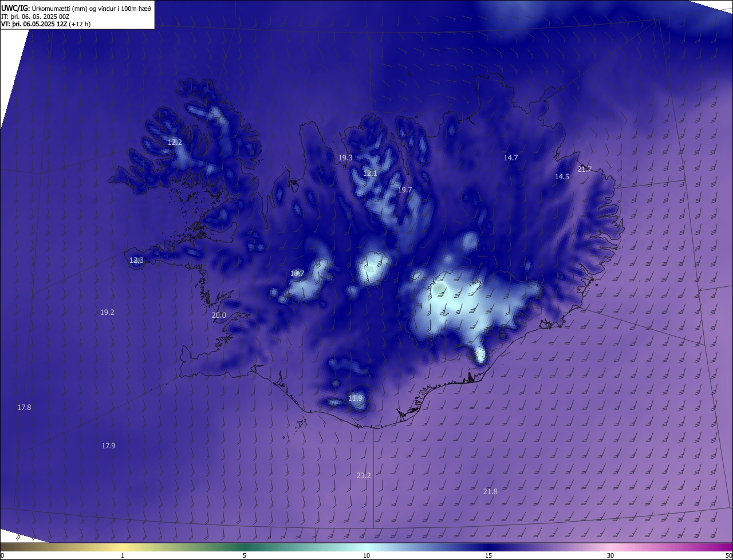Click the 23.2 value label
The image size is (733, 560).
pyautogui.click(x=364, y=475)
